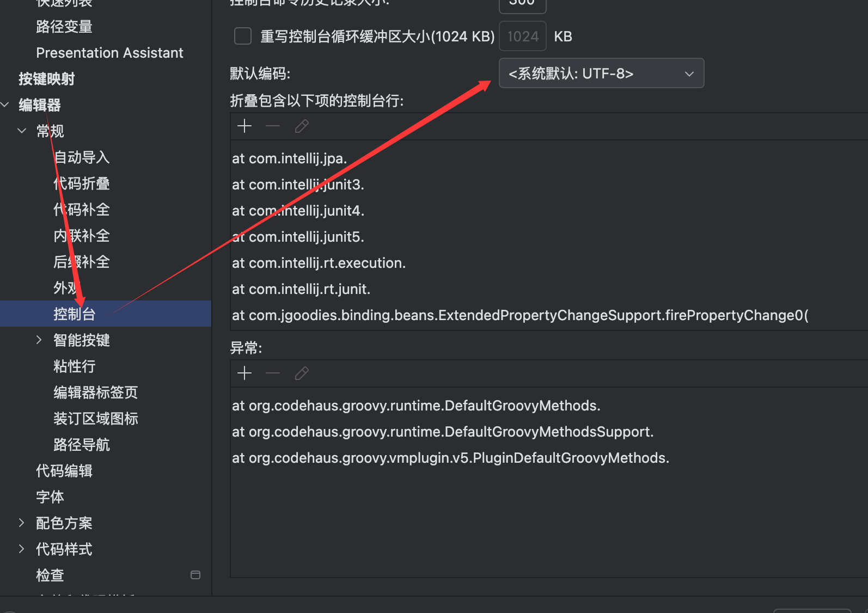Collapse the 编辑器 tree section

tap(5, 105)
